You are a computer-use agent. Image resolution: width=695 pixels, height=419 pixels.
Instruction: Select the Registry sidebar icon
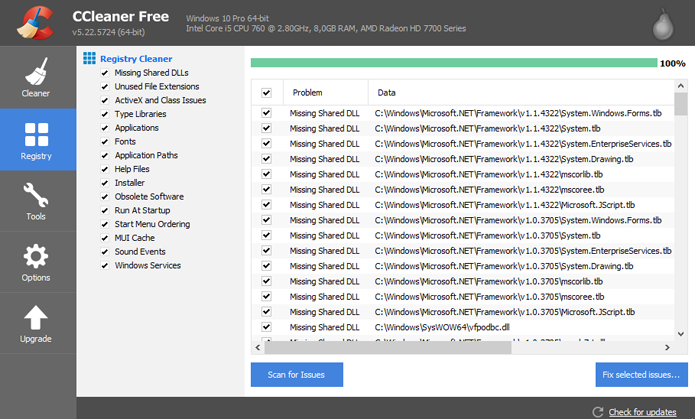36,134
